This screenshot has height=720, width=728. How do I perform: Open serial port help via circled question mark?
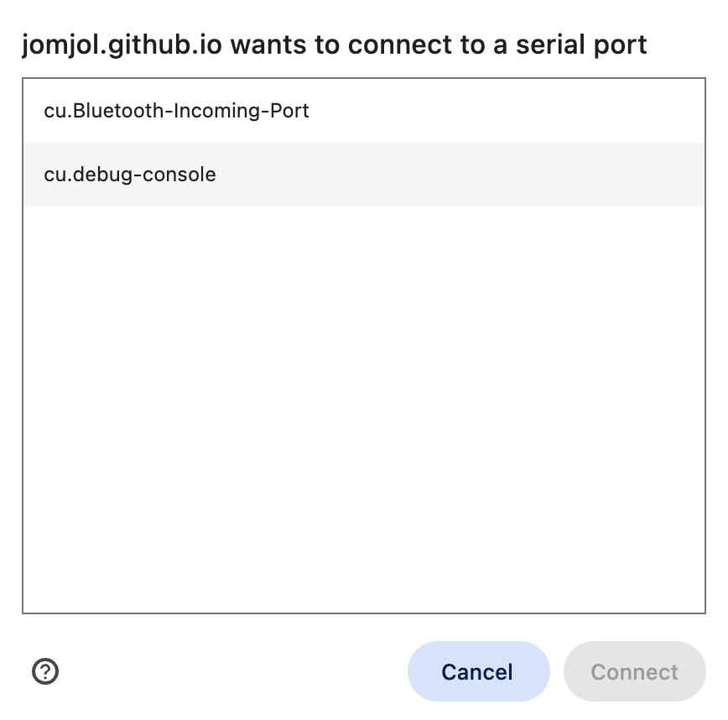[45, 671]
